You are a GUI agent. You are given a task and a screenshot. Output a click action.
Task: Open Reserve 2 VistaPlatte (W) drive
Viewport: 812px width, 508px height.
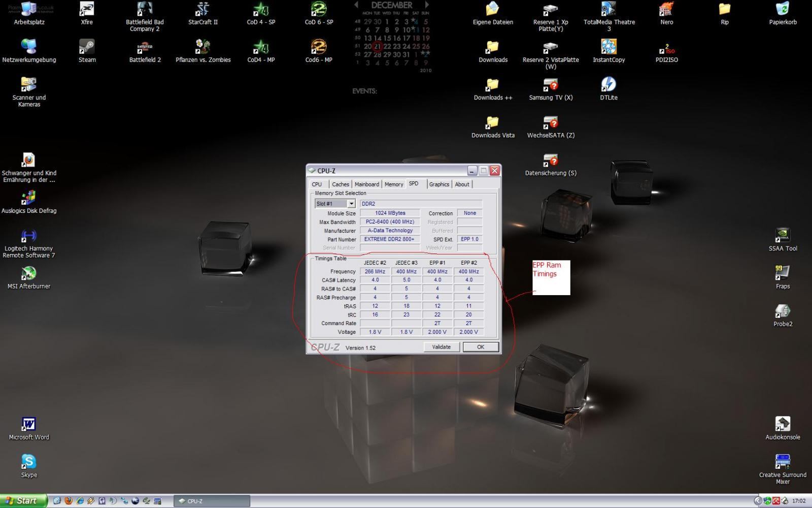(x=551, y=54)
